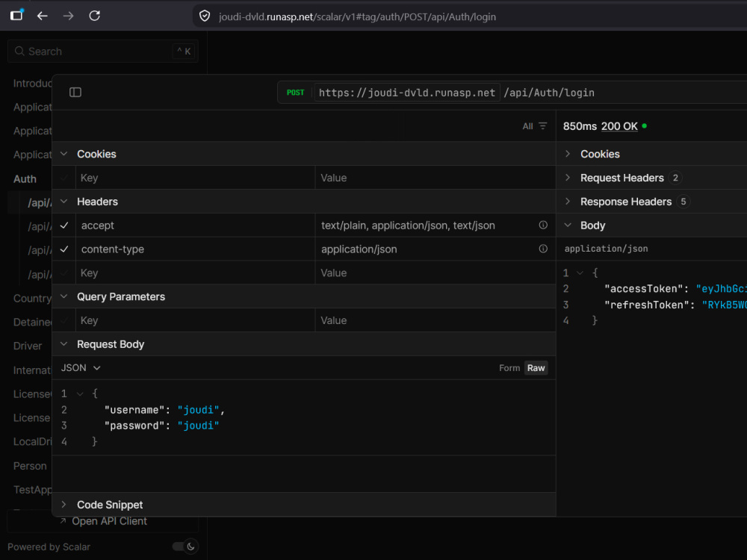
Task: Open the TestApp sidebar section
Action: pyautogui.click(x=32, y=490)
